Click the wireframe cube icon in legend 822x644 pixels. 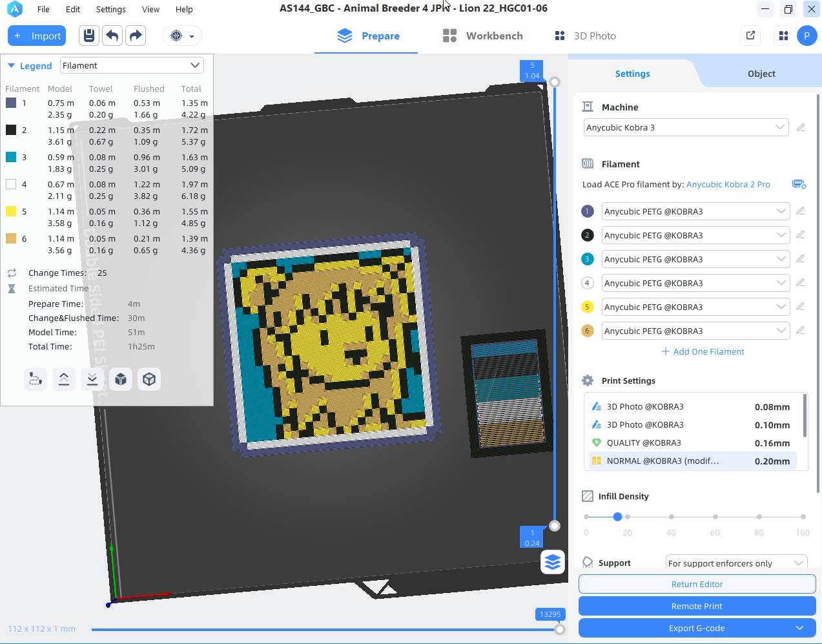pyautogui.click(x=149, y=379)
